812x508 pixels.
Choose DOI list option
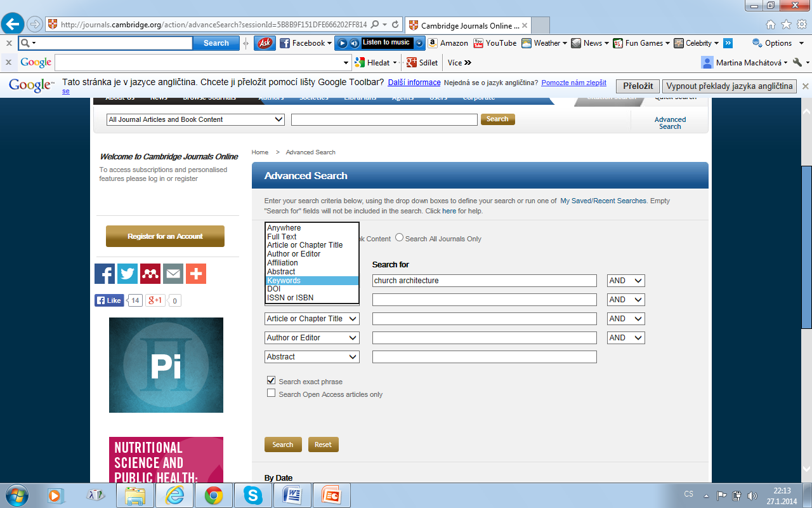pyautogui.click(x=311, y=289)
